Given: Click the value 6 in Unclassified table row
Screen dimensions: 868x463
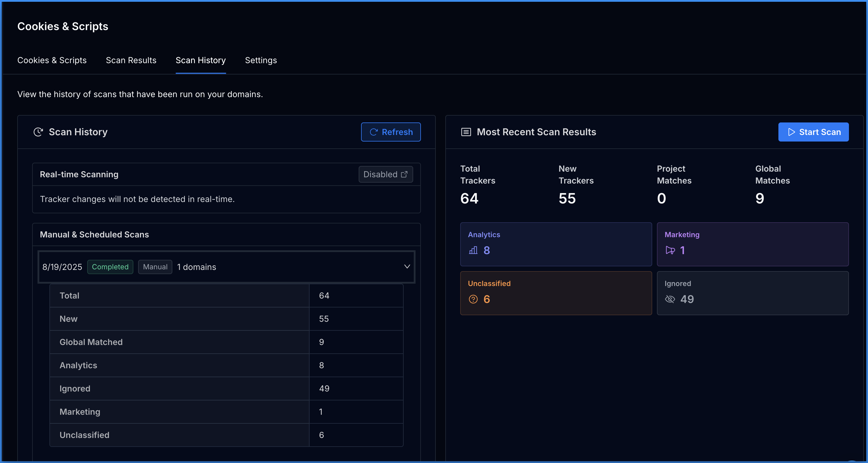Looking at the screenshot, I should (x=321, y=435).
